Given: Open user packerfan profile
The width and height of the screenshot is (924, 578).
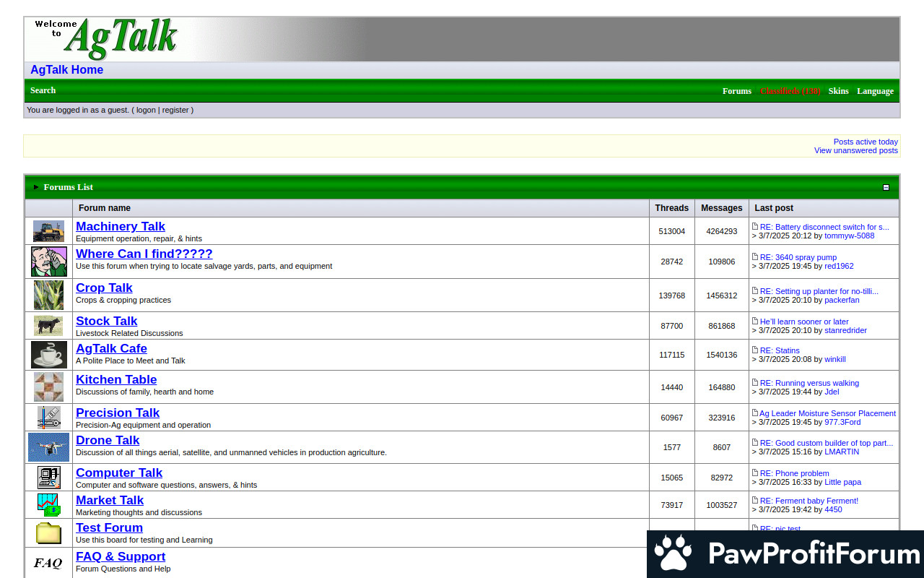Looking at the screenshot, I should pos(842,300).
